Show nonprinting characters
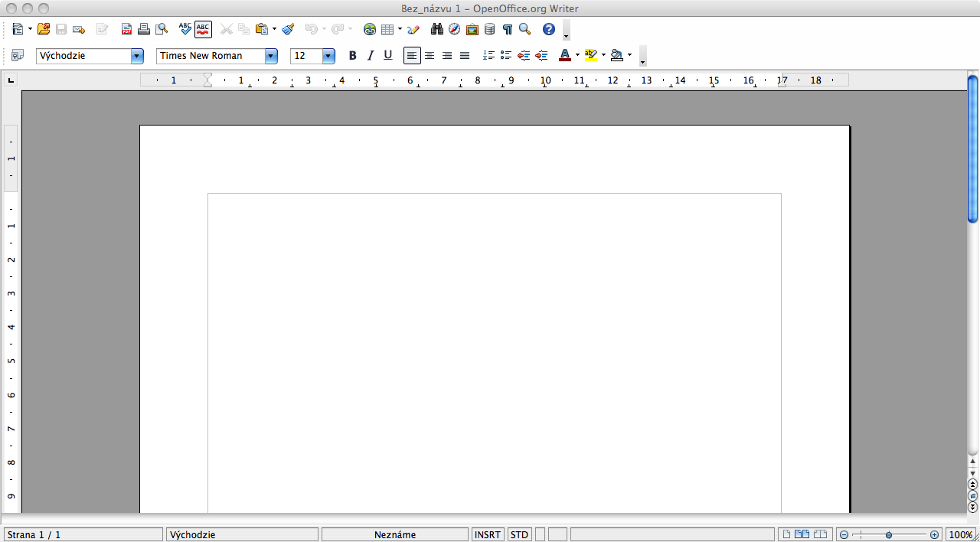The image size is (980, 542). click(506, 29)
